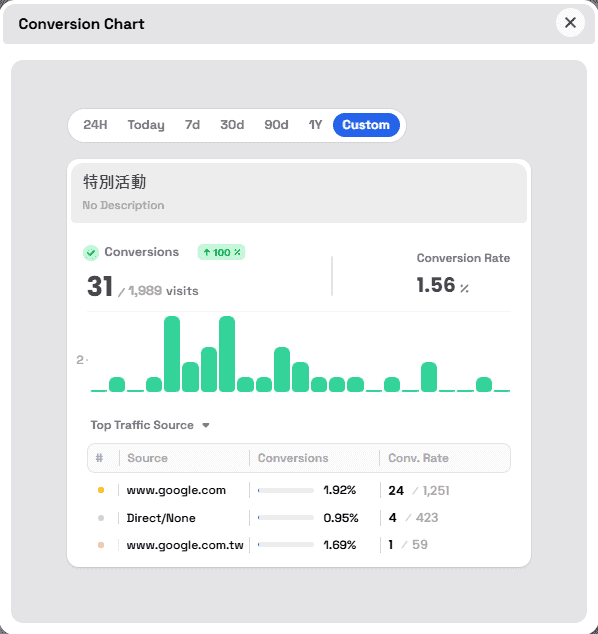Click the Conversion Rate label

pos(463,258)
